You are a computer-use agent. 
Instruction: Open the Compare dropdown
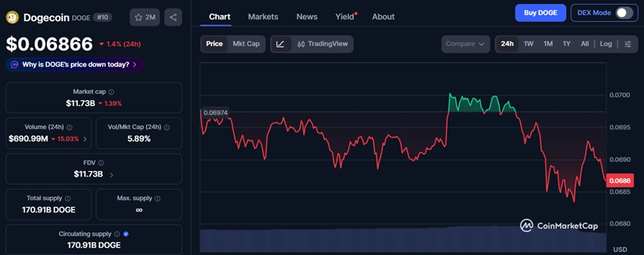(x=466, y=44)
